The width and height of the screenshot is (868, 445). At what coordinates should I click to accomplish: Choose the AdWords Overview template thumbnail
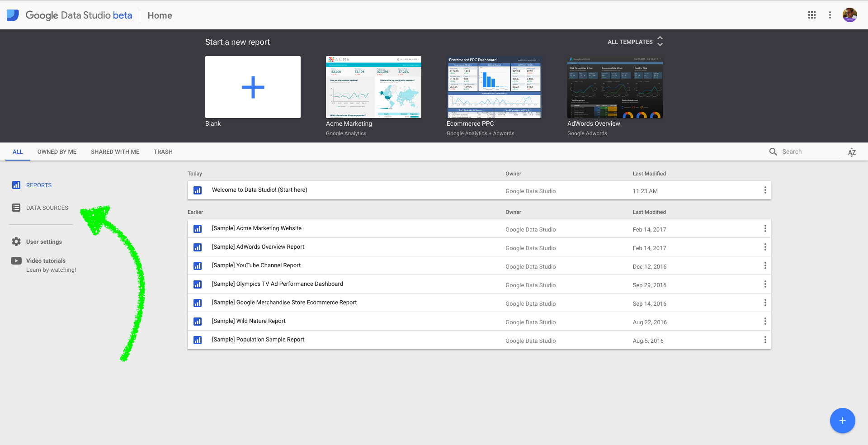(615, 87)
